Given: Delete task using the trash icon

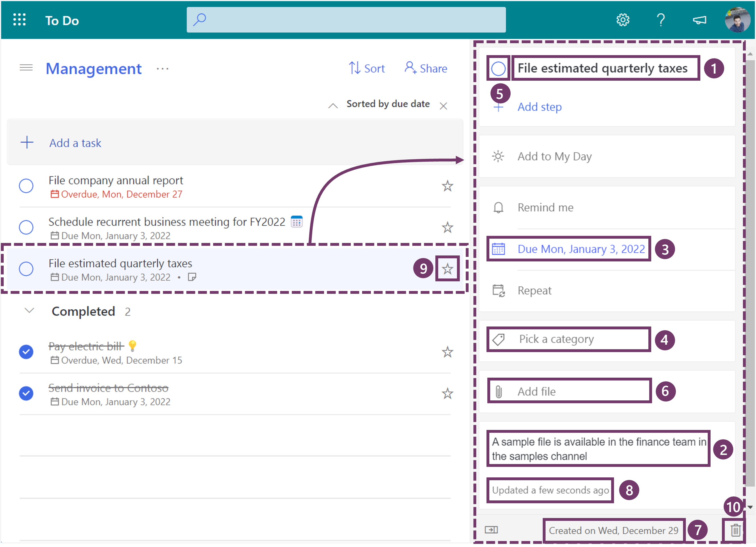Looking at the screenshot, I should [735, 530].
